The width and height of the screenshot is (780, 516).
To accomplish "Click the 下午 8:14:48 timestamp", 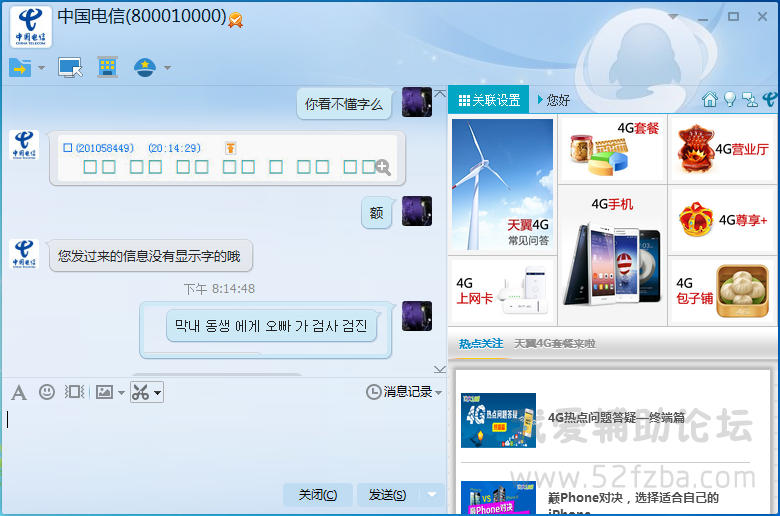I will 219,289.
